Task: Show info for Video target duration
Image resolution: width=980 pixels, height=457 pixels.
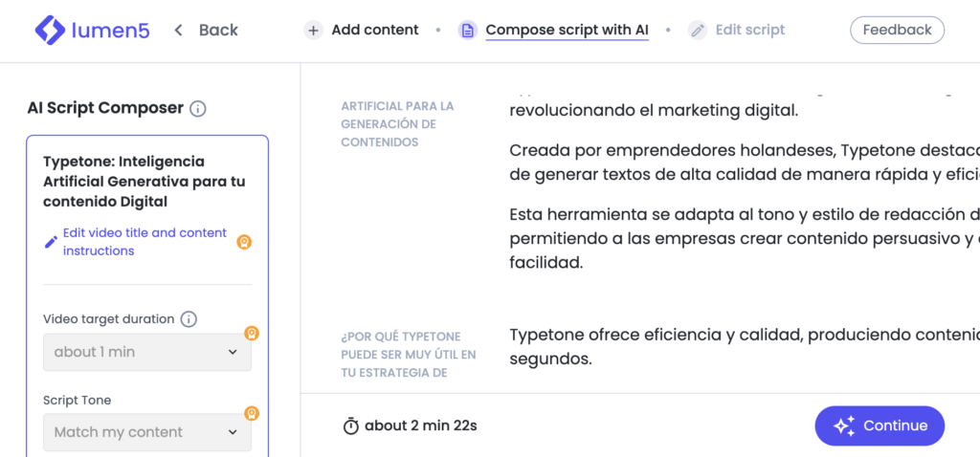Action: (189, 319)
